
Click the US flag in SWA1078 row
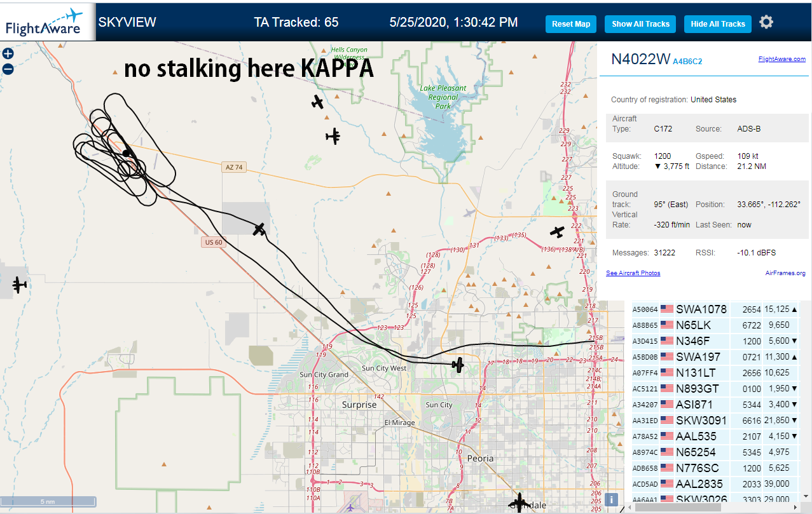pyautogui.click(x=667, y=309)
